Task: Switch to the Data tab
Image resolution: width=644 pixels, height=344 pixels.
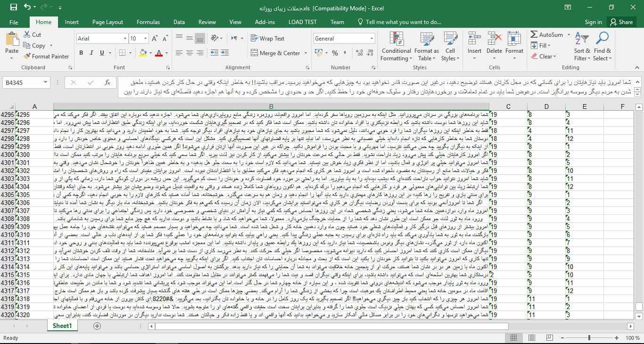Action: [179, 22]
